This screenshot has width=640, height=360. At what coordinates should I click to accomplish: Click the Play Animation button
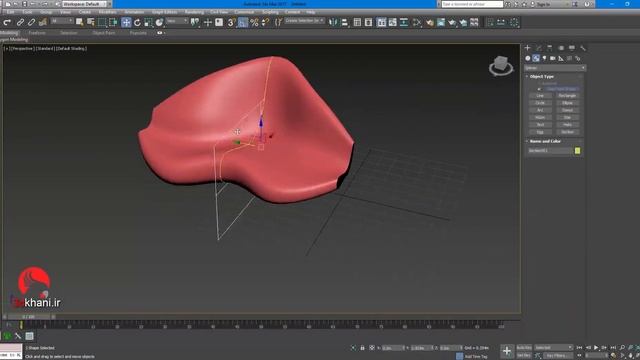point(596,348)
